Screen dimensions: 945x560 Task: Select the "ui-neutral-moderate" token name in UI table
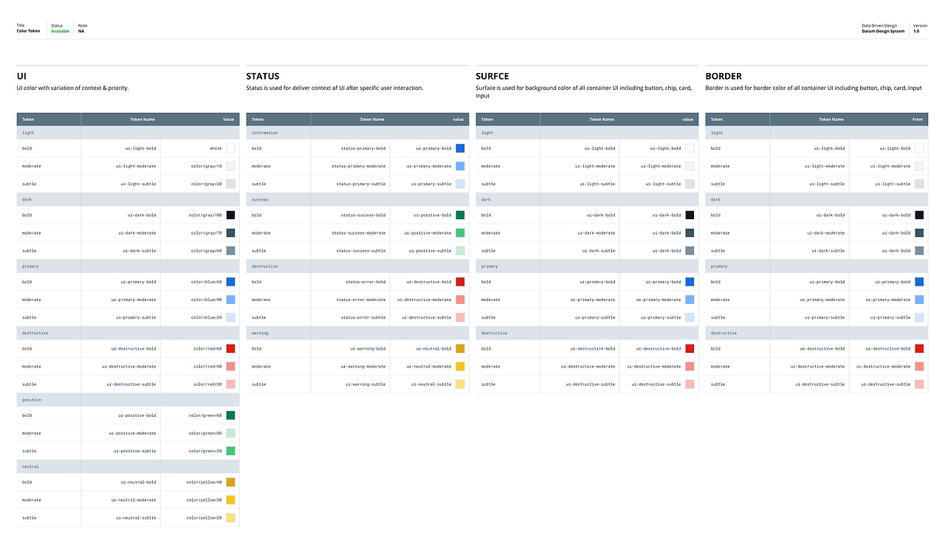(x=134, y=500)
